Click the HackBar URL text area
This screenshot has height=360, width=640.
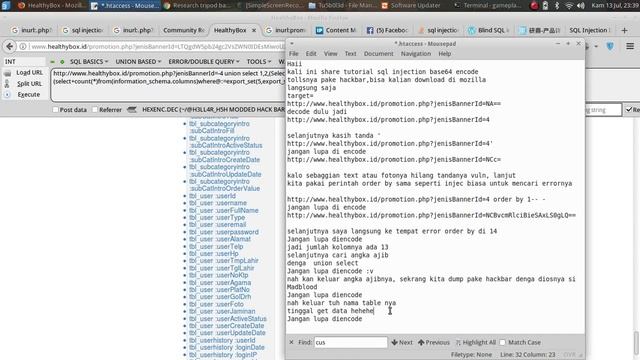point(168,85)
